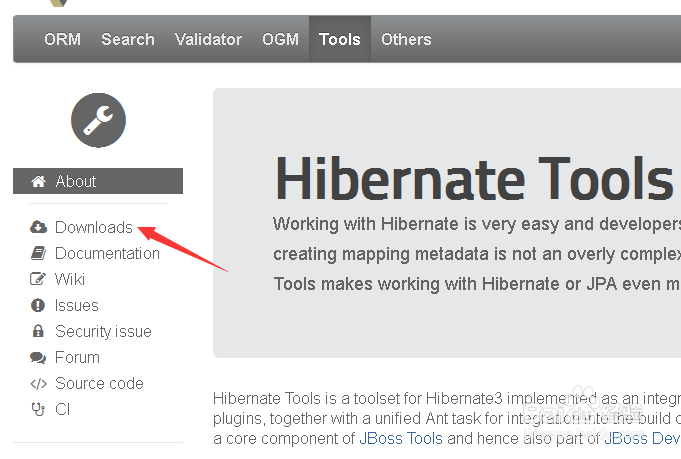Open the Documentation sidebar link
Screen dimensions: 681x459
coord(107,253)
